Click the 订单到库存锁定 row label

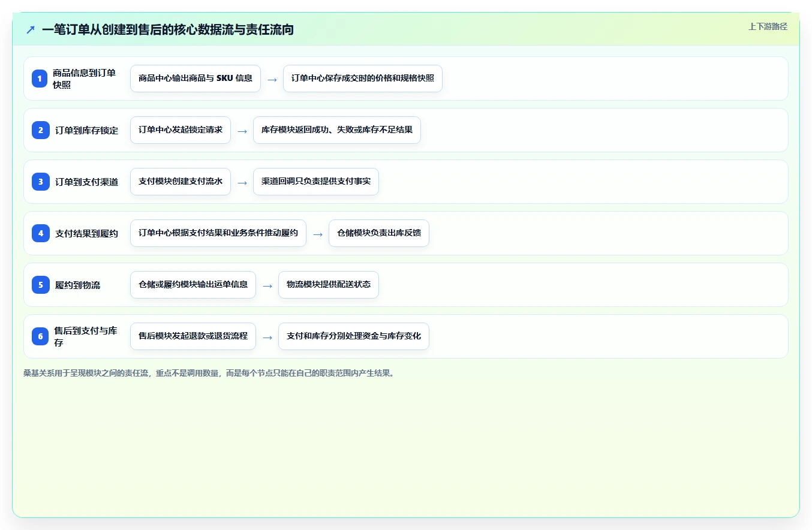87,130
